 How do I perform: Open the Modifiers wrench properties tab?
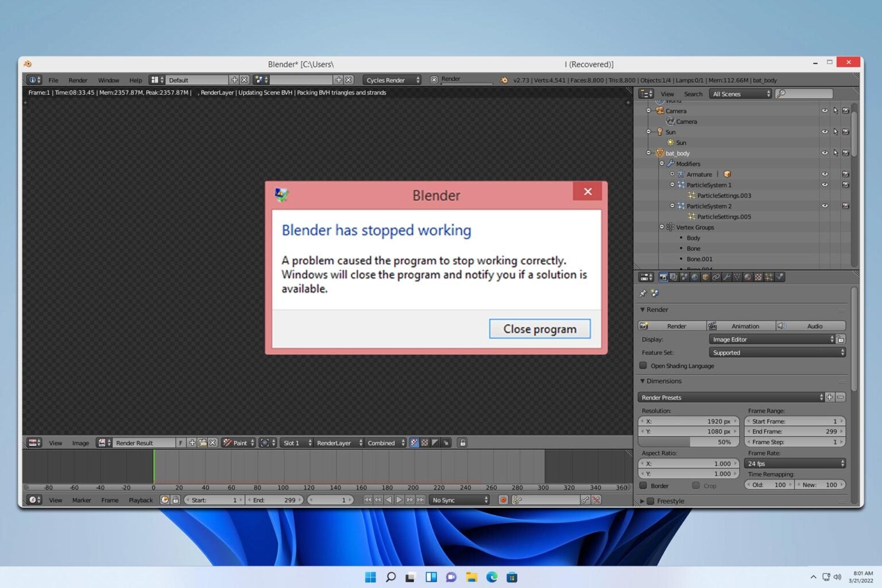pyautogui.click(x=727, y=277)
